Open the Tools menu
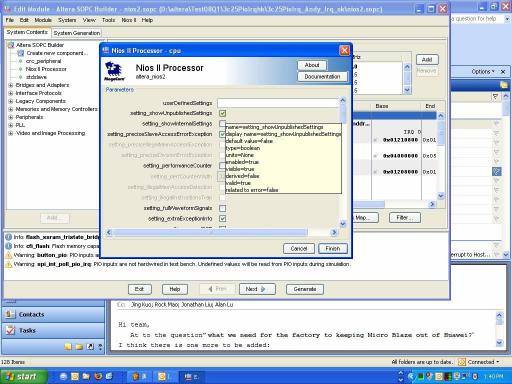This screenshot has width=512, height=384. [108, 20]
